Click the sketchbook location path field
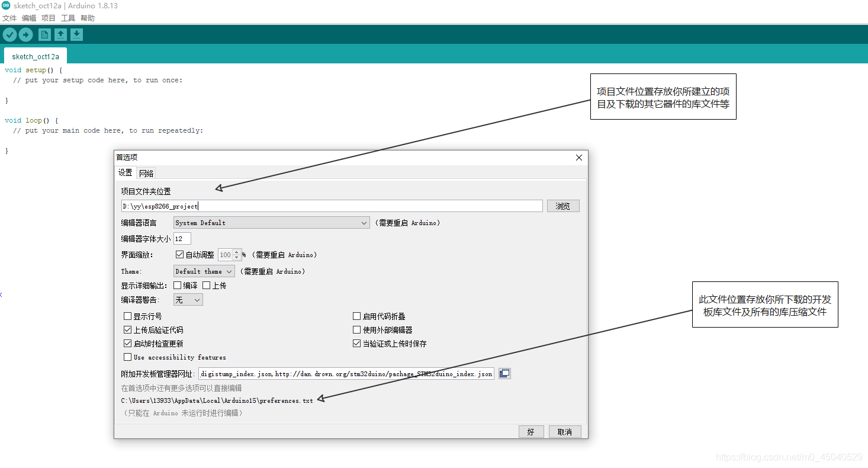Viewport: 868px width, 468px height. point(332,206)
